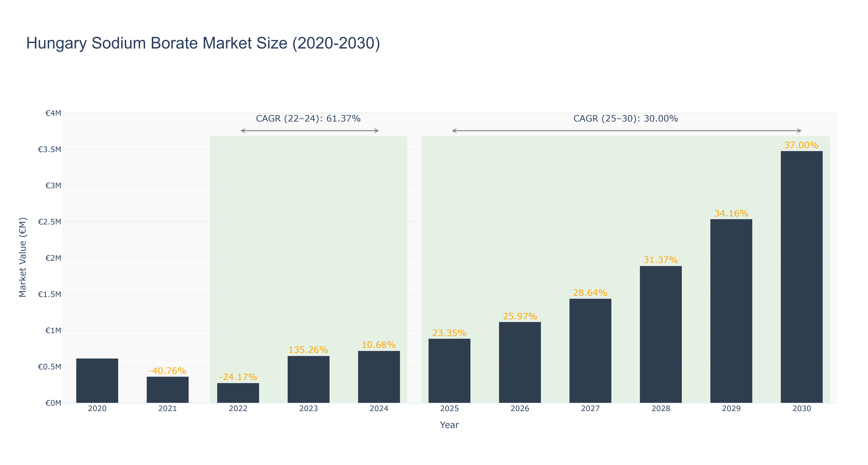Click the '25.97%' growth label
Screen dimensions: 868x465
point(520,316)
